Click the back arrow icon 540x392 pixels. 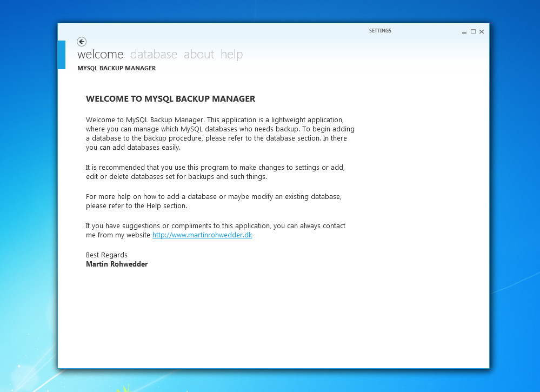82,42
